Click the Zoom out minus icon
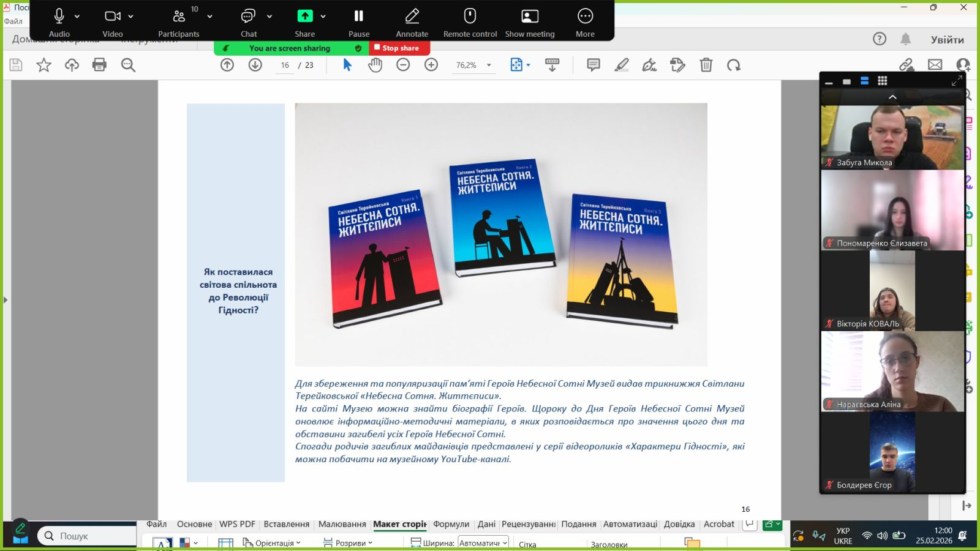This screenshot has width=980, height=551. click(403, 65)
